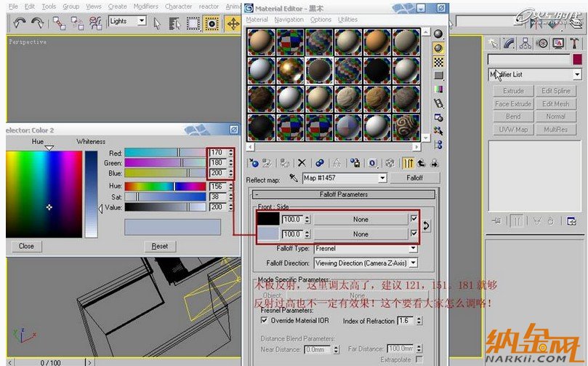
Task: Open the Hierarchy command panel tab
Action: [x=525, y=43]
